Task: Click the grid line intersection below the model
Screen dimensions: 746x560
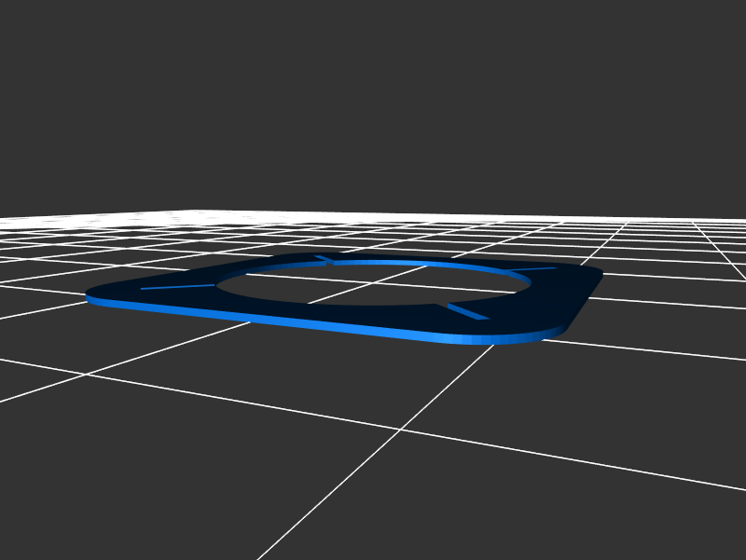Action: [401, 430]
